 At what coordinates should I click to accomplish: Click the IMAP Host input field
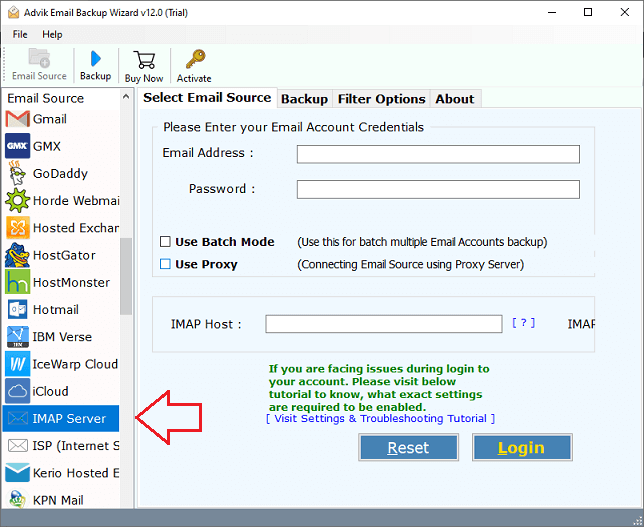coord(384,324)
